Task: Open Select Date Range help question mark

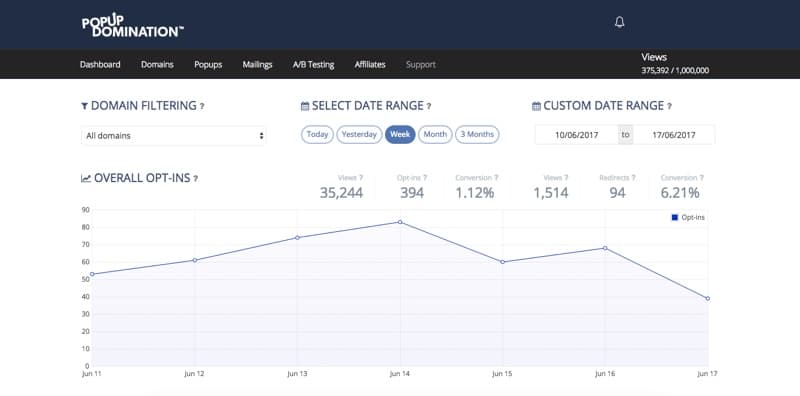Action: click(x=429, y=107)
